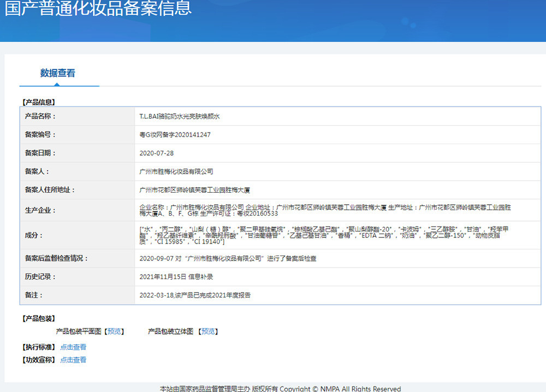Click 预览 link for 产品包装平面图
This screenshot has height=392, width=546.
click(x=114, y=331)
